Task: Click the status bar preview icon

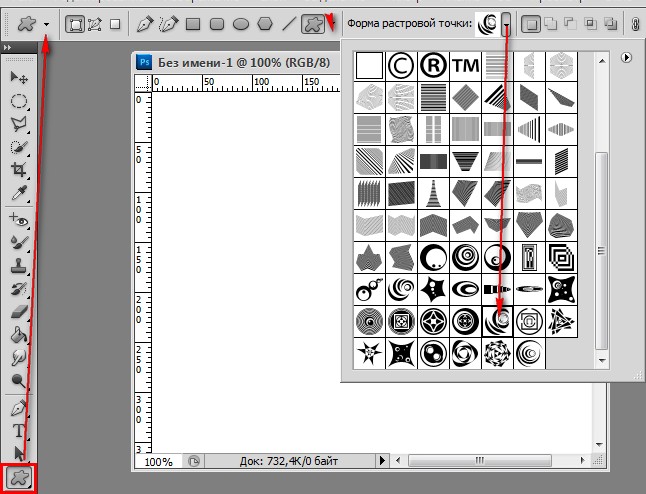Action: (194, 461)
